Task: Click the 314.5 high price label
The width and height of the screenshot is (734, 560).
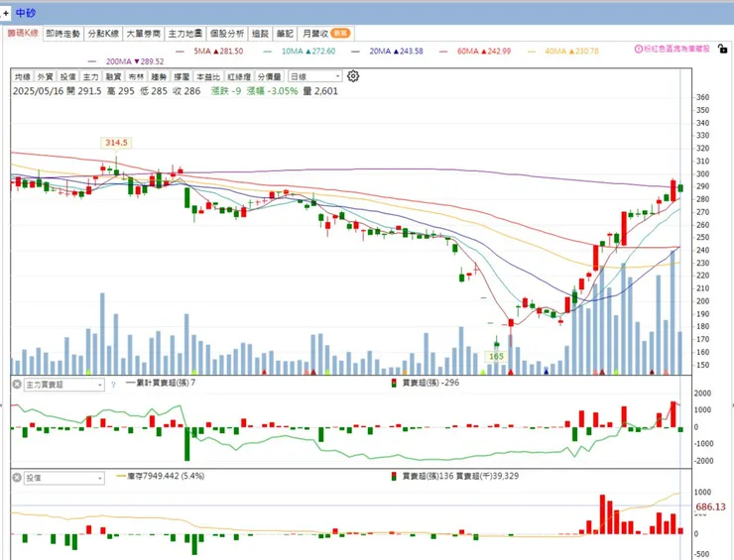Action: (116, 143)
